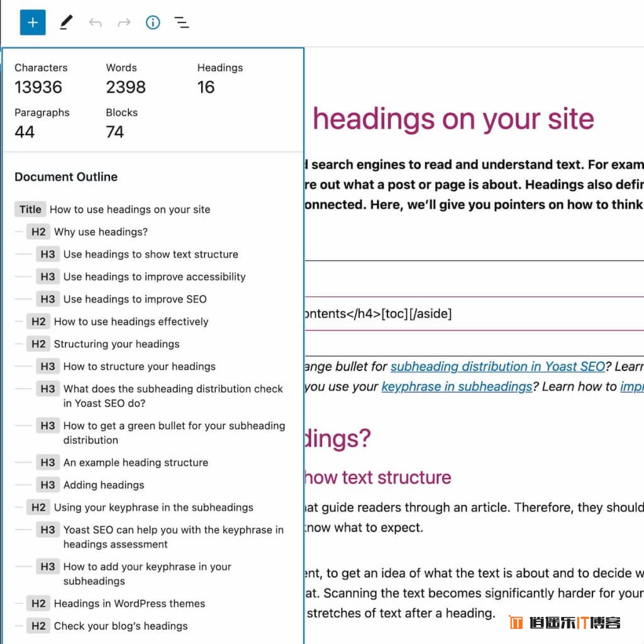This screenshot has width=644, height=644.
Task: Select 'An example heading structure' entry
Action: pyautogui.click(x=122, y=462)
